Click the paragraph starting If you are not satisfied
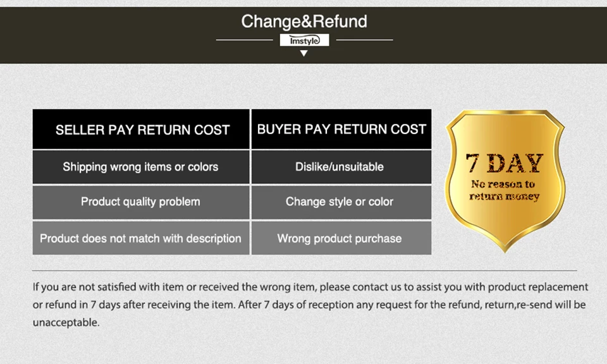The image size is (607, 364). [310, 305]
